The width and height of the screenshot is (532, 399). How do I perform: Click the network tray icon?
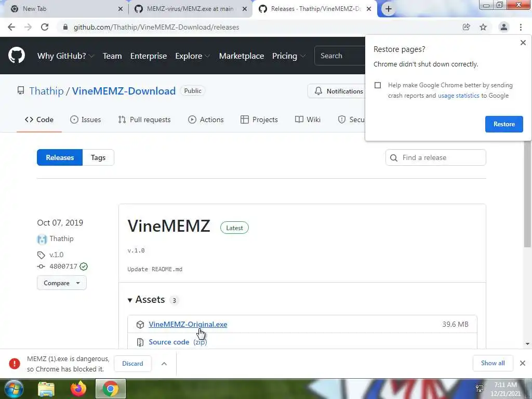pos(480,389)
